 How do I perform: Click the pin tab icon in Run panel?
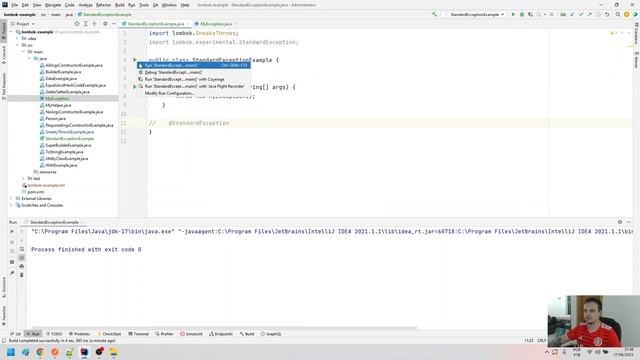(12, 273)
